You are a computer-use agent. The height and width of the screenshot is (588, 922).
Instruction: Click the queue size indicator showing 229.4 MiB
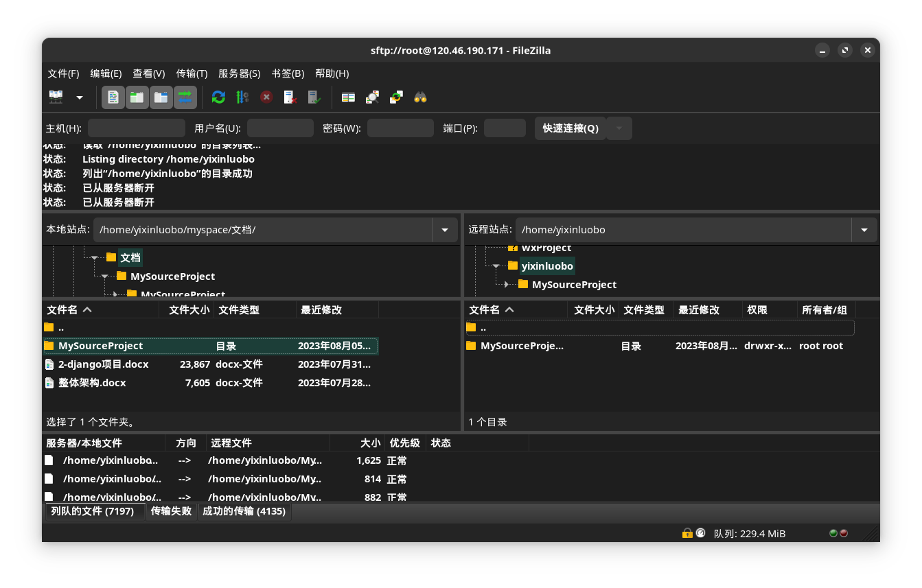[x=750, y=533]
